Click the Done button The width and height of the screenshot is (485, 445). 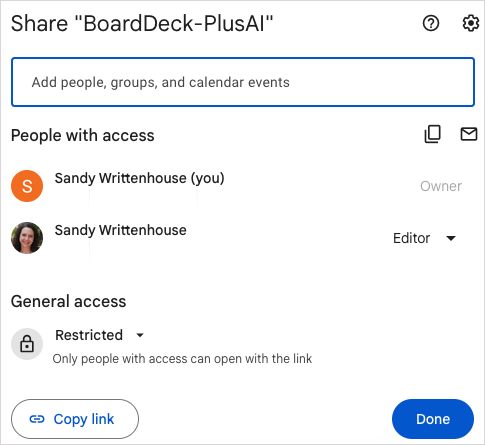coord(433,419)
